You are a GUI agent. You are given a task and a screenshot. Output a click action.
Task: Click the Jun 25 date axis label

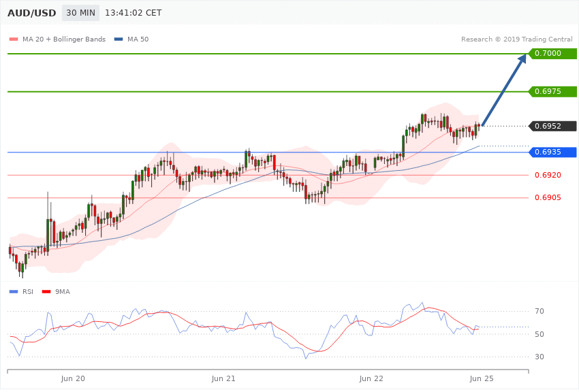click(482, 378)
